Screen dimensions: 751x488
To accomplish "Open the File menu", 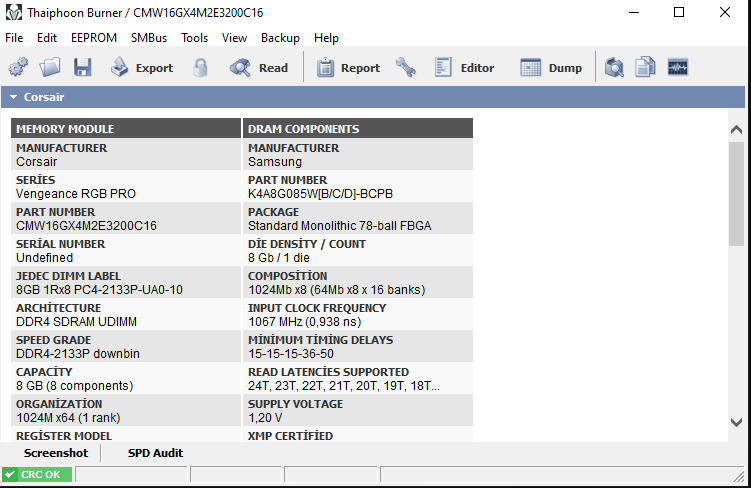I will point(14,38).
